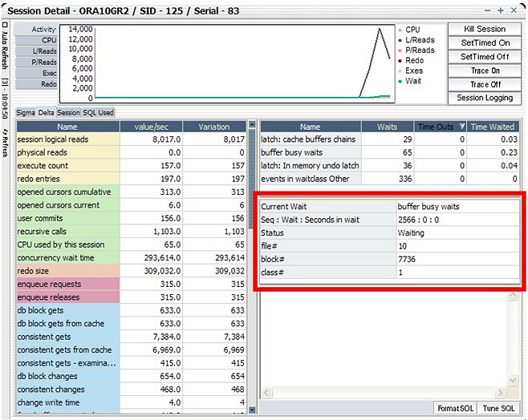Image resolution: width=528 pixels, height=420 pixels.
Task: Select concurrency wait time row
Action: click(x=132, y=257)
